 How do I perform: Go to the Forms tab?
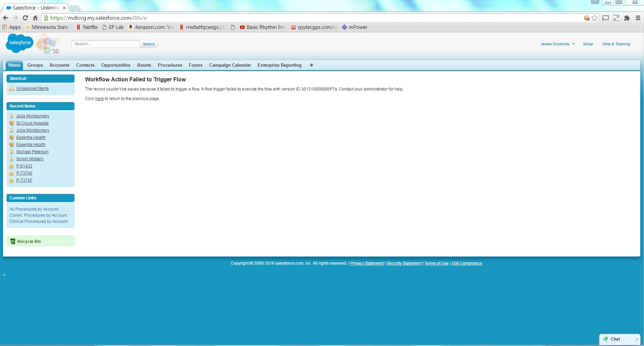(x=196, y=65)
